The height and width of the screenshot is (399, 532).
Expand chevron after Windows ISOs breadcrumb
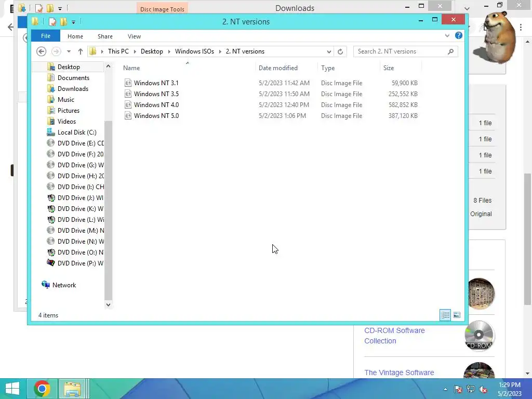[x=220, y=51]
